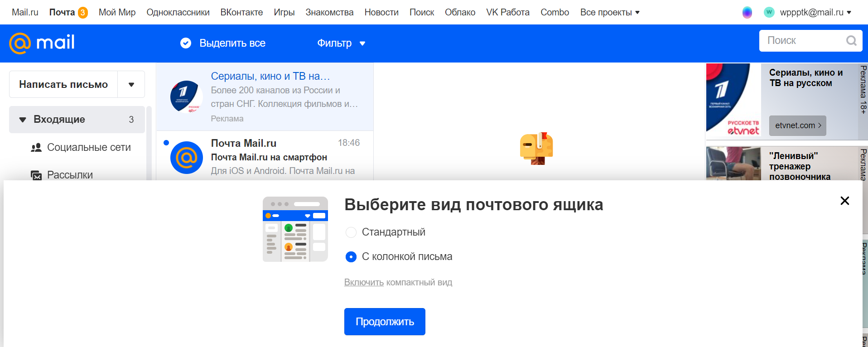Open the Фильтр dropdown

pos(341,43)
